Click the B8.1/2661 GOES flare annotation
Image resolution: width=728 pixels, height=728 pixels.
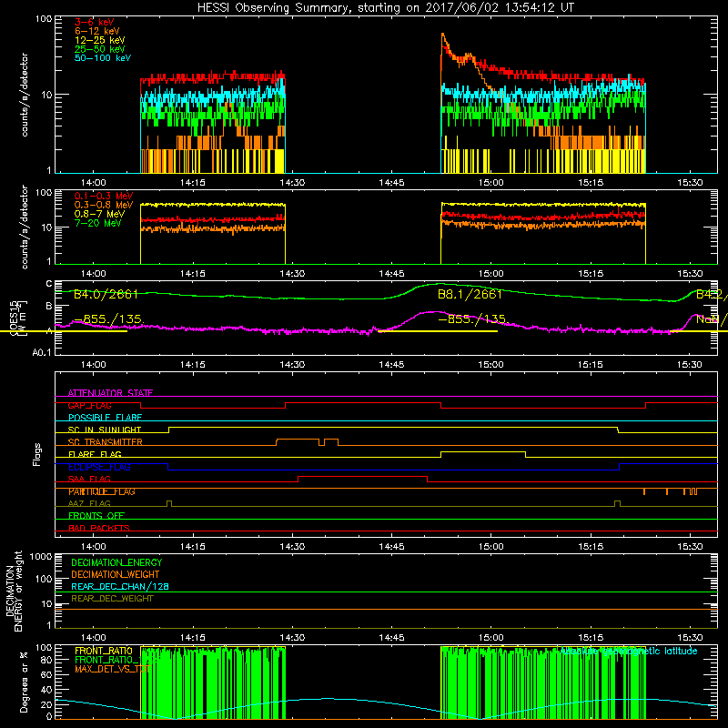[470, 294]
